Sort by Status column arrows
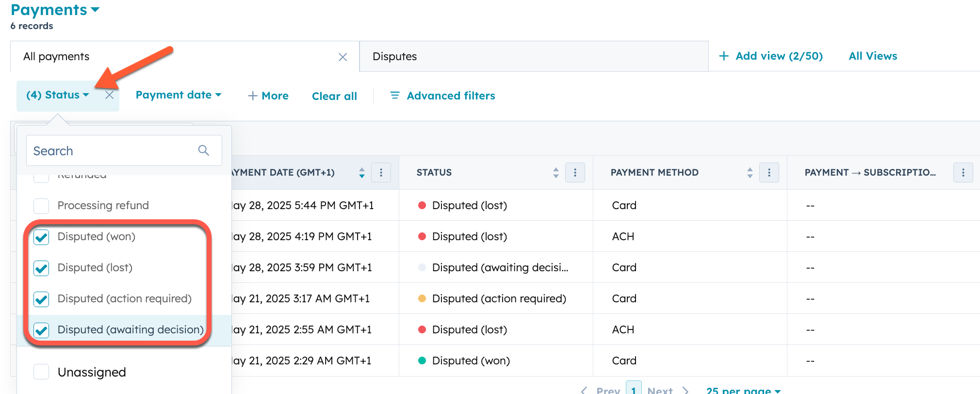 pos(556,173)
